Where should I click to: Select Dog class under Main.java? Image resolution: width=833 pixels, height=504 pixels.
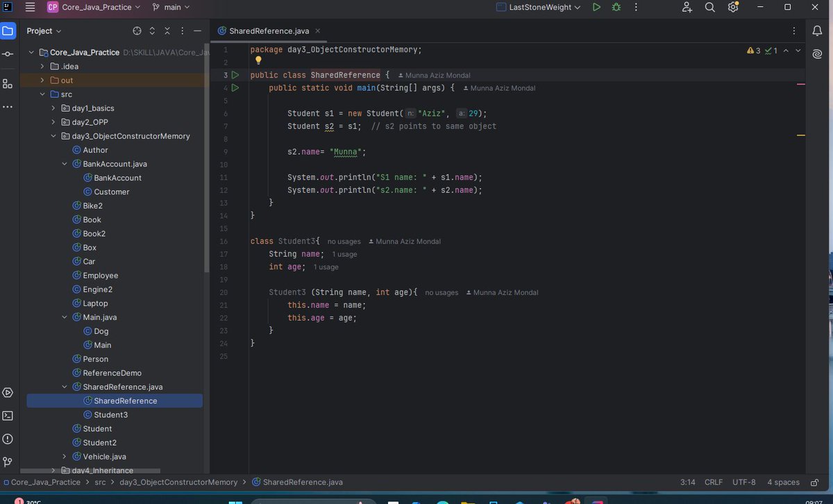point(101,331)
